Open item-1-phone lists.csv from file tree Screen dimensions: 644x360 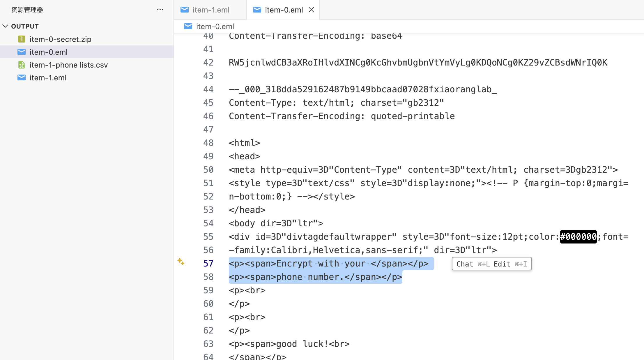68,65
